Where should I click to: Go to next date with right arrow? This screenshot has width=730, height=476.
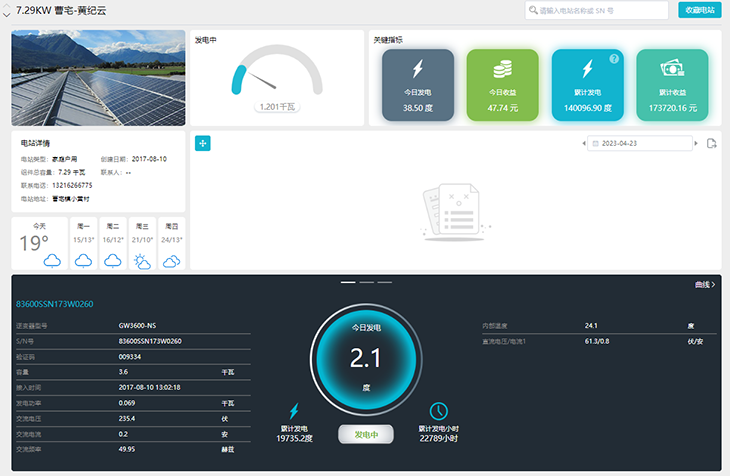694,144
